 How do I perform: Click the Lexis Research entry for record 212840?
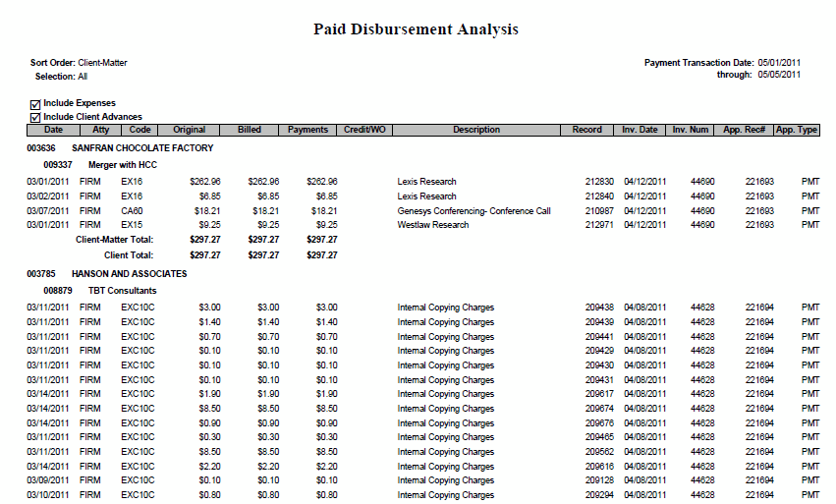coord(426,196)
